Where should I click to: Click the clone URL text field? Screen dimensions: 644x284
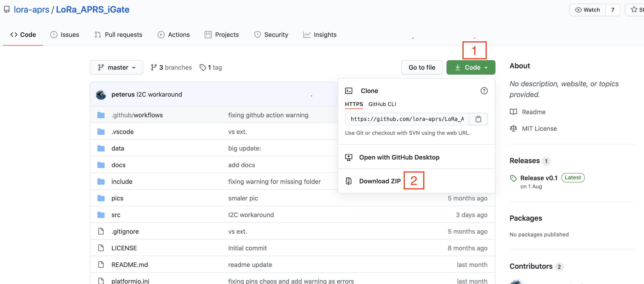(407, 119)
